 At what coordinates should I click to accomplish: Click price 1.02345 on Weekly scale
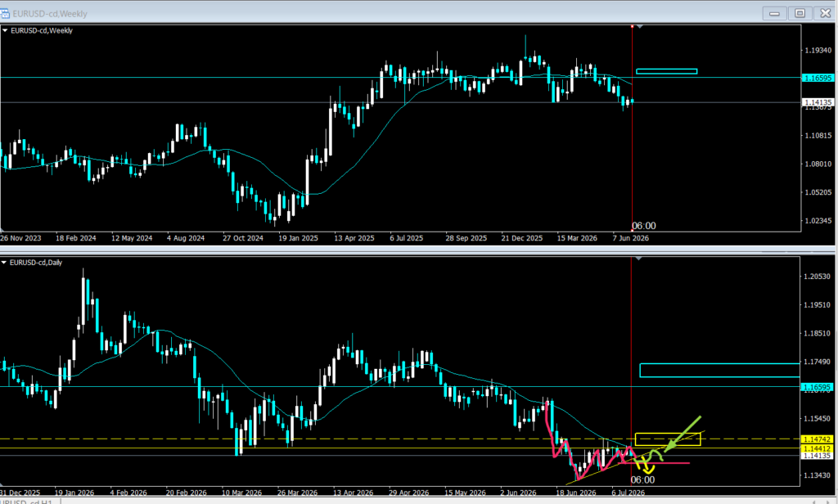pyautogui.click(x=818, y=220)
